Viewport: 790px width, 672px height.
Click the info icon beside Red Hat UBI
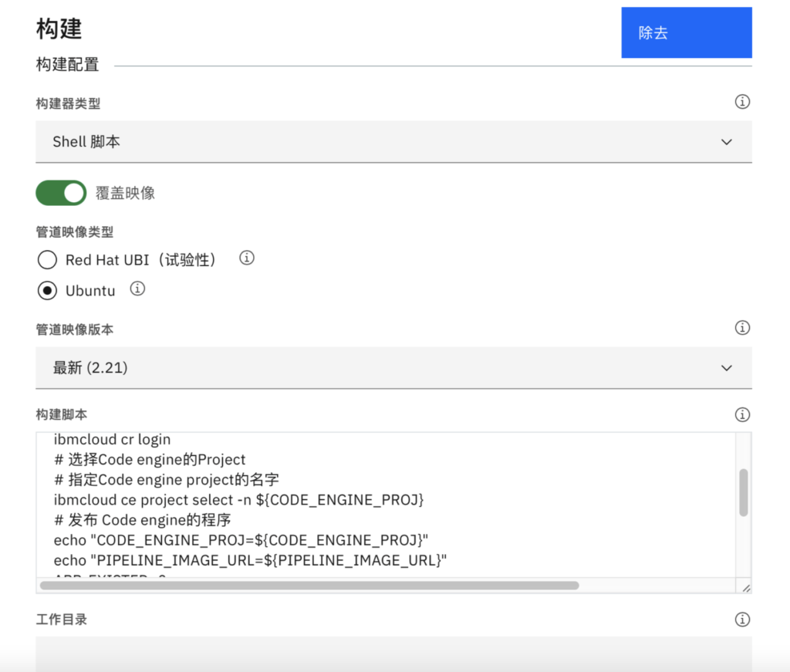pos(246,258)
